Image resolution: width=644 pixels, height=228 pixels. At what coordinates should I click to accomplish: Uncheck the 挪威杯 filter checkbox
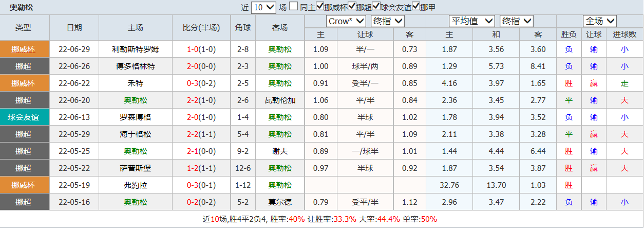tap(320, 7)
